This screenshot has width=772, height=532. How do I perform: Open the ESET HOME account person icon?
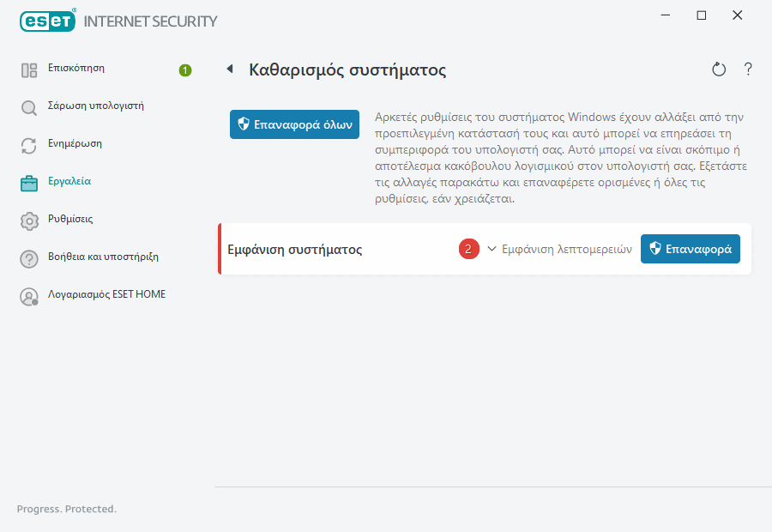click(x=28, y=295)
